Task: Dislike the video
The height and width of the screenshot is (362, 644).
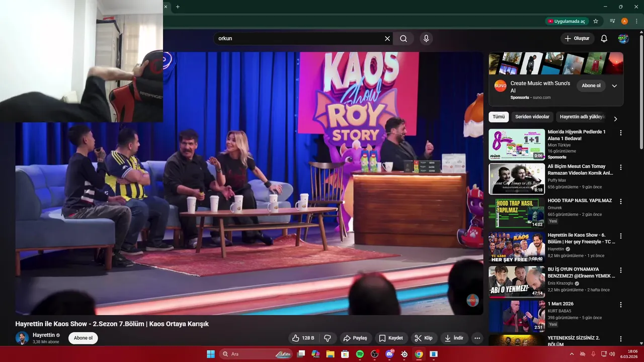Action: tap(328, 338)
